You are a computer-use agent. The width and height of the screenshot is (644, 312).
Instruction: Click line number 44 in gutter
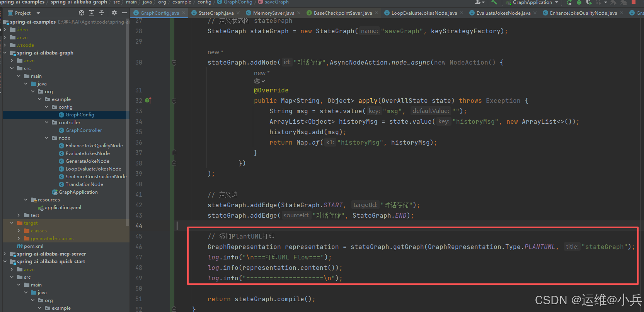point(139,226)
